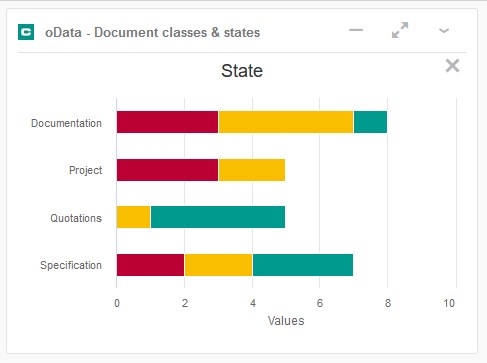Open the widget options chevron menu
Image resolution: width=487 pixels, height=363 pixels.
[x=444, y=31]
